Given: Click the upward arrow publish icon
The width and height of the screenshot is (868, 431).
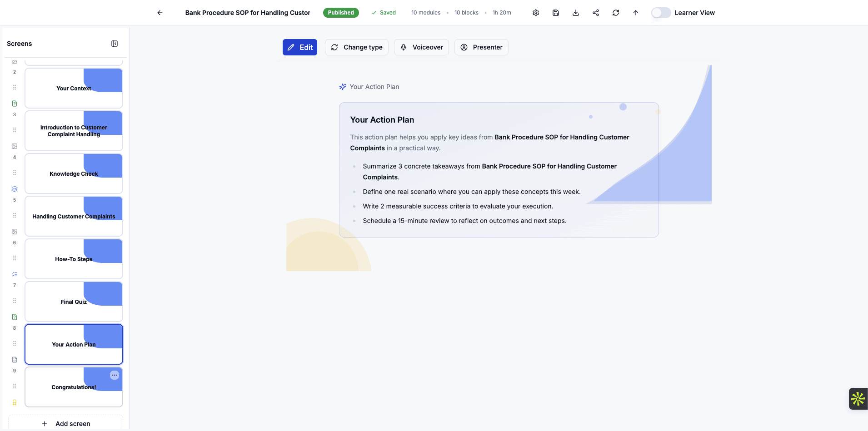Looking at the screenshot, I should (636, 13).
